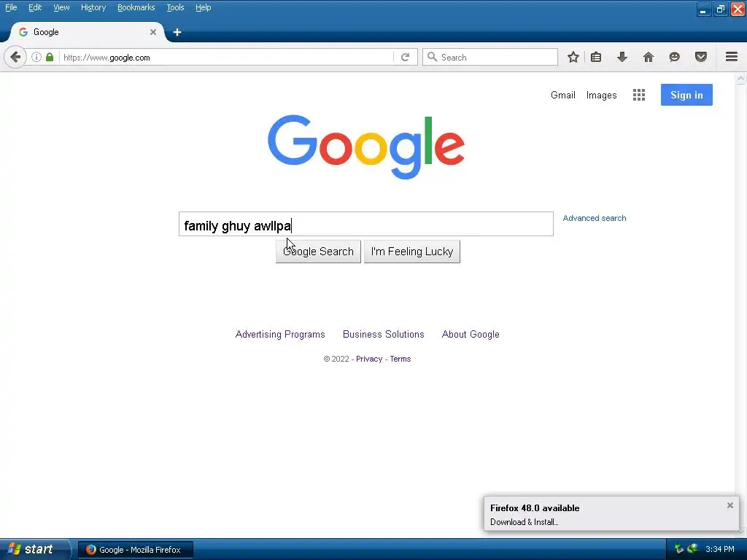Click the green padlock security icon
Image resolution: width=747 pixels, height=560 pixels.
(x=50, y=57)
